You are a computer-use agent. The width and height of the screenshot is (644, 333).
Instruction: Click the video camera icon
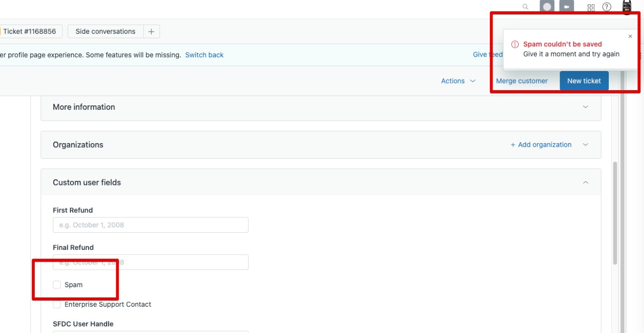(x=567, y=7)
